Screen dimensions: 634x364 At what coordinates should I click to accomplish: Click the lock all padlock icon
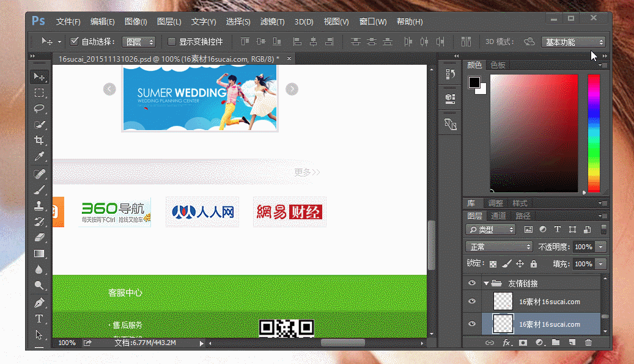[x=534, y=264]
